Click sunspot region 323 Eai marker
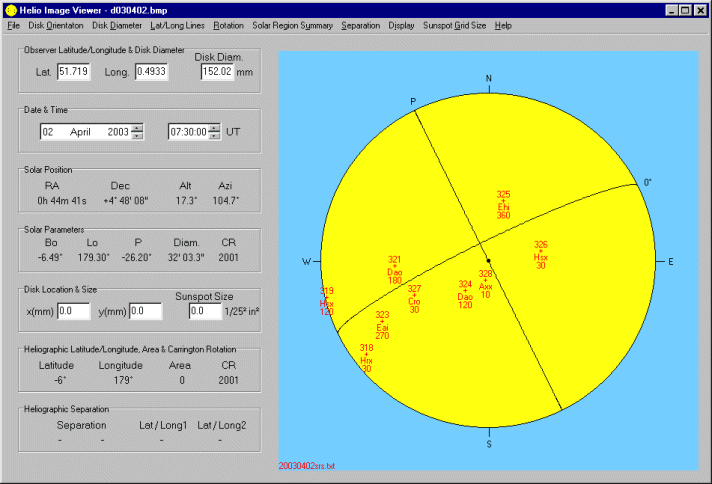712x484 pixels. (382, 325)
